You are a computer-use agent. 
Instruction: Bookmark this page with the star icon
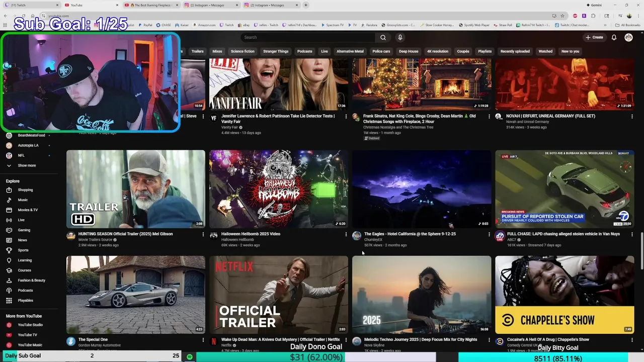pos(562,16)
